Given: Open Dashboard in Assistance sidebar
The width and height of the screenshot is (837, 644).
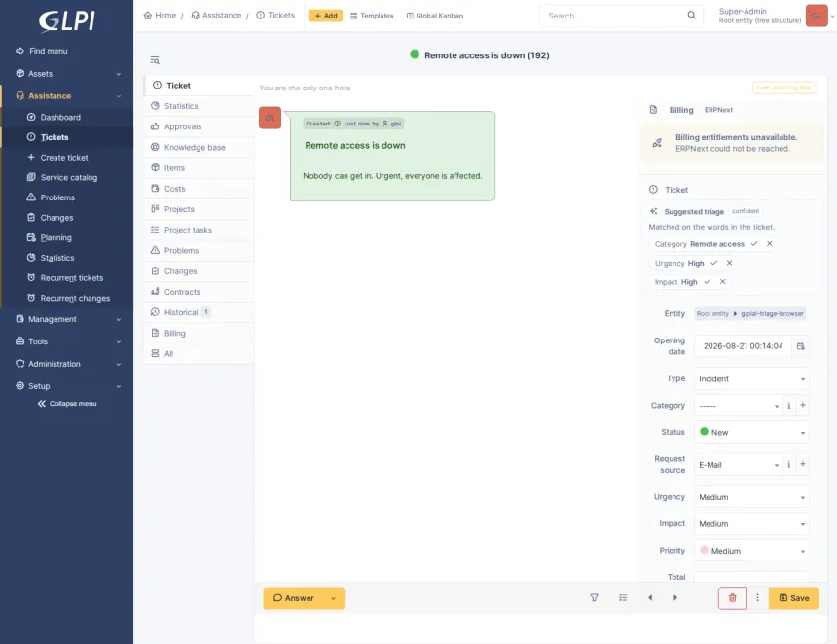Looking at the screenshot, I should [60, 118].
